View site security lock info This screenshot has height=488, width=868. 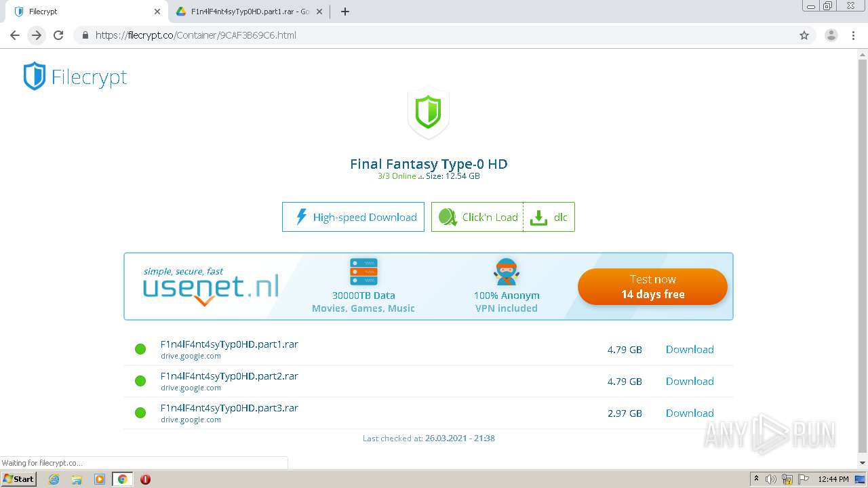tap(85, 35)
